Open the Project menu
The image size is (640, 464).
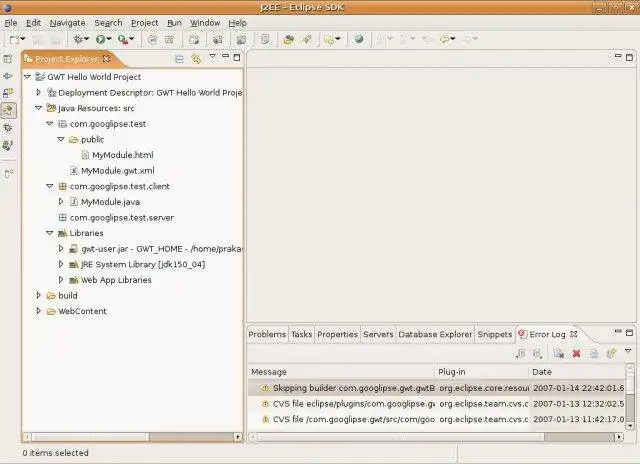point(144,23)
